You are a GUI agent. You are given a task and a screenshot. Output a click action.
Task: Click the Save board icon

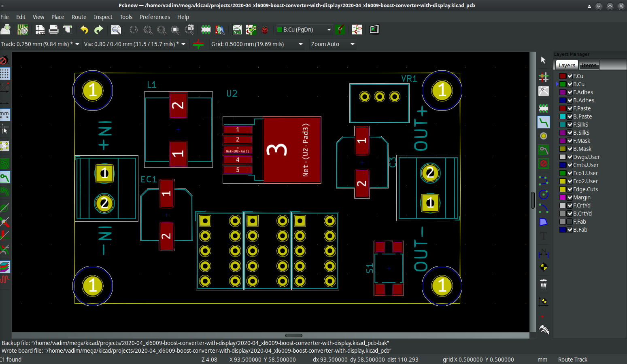[x=6, y=30]
